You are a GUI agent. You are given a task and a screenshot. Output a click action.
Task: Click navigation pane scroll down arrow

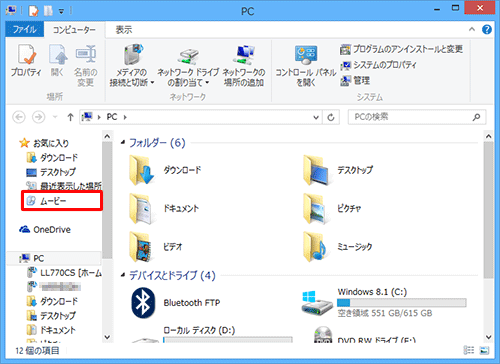[107, 337]
